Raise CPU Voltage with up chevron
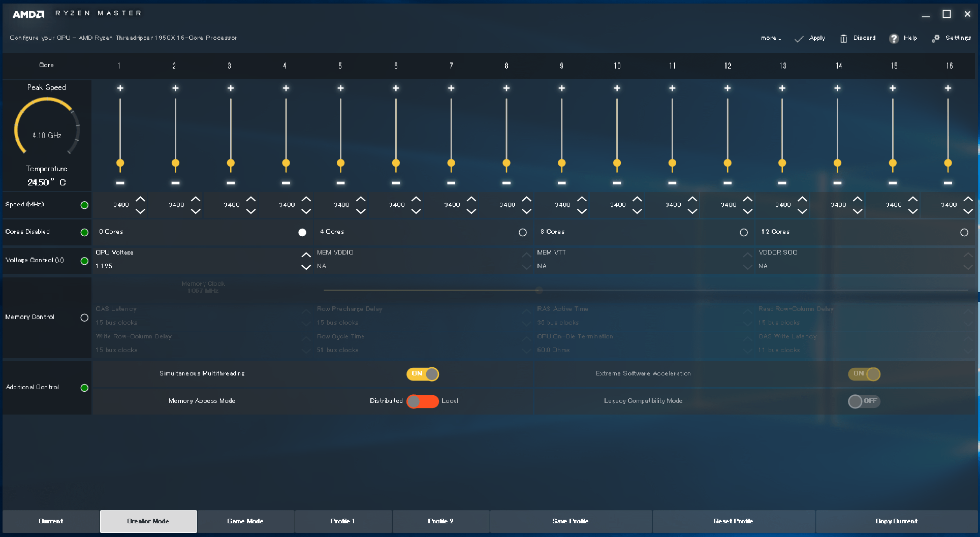Image resolution: width=980 pixels, height=537 pixels. point(306,255)
